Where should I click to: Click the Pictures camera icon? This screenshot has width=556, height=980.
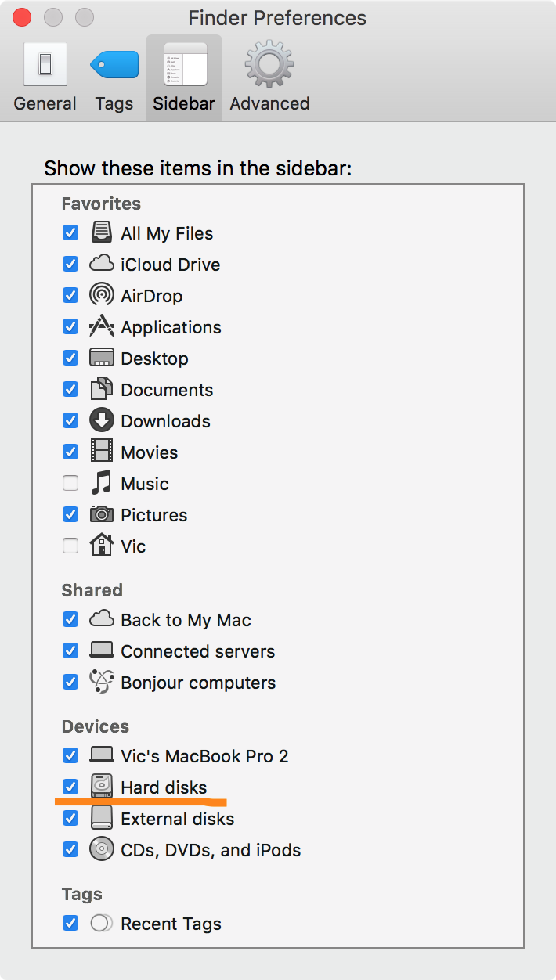tap(102, 514)
